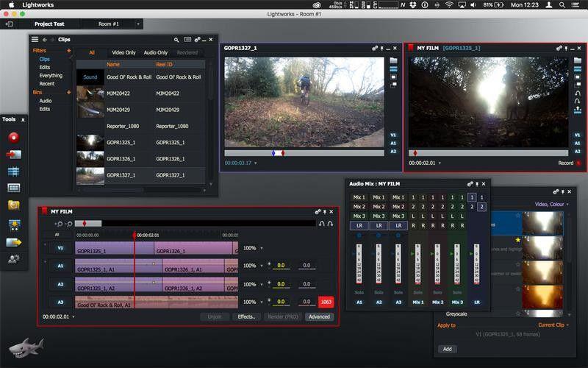Open the users settings tool in Tools

[14, 259]
